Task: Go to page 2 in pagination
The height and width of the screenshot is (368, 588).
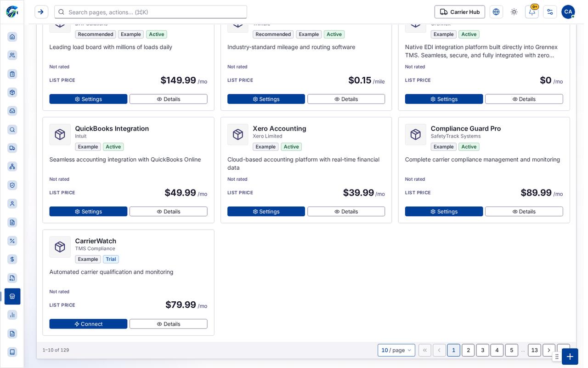Action: [468, 350]
